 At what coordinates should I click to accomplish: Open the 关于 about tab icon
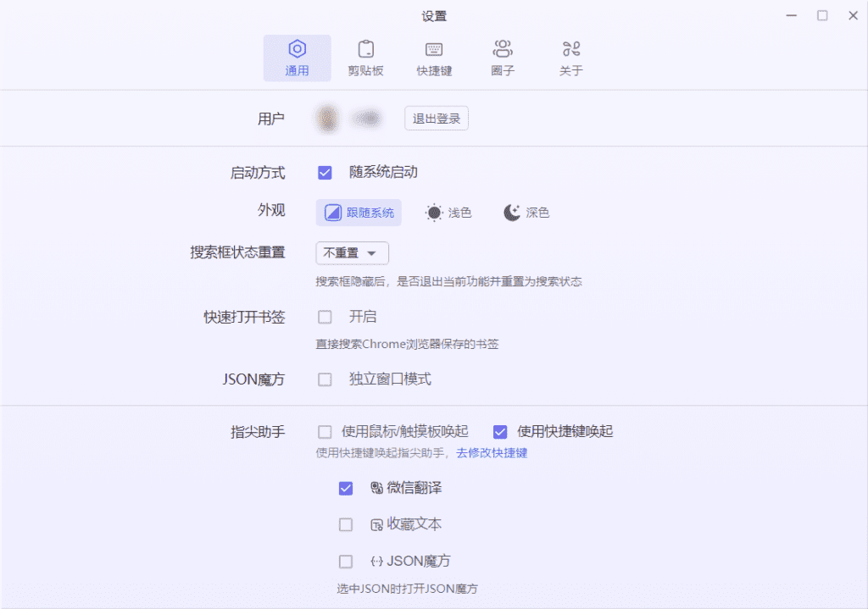(x=571, y=49)
